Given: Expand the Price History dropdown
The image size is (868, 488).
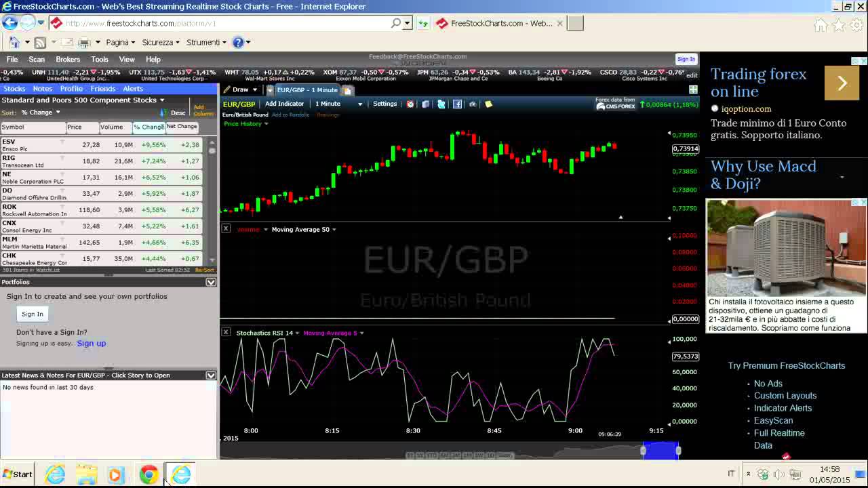Looking at the screenshot, I should (x=246, y=123).
